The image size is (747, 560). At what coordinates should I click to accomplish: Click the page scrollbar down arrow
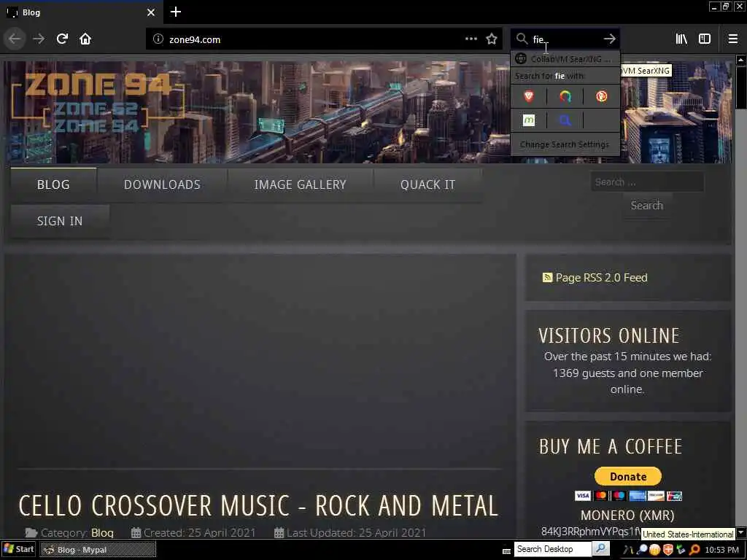tap(740, 532)
